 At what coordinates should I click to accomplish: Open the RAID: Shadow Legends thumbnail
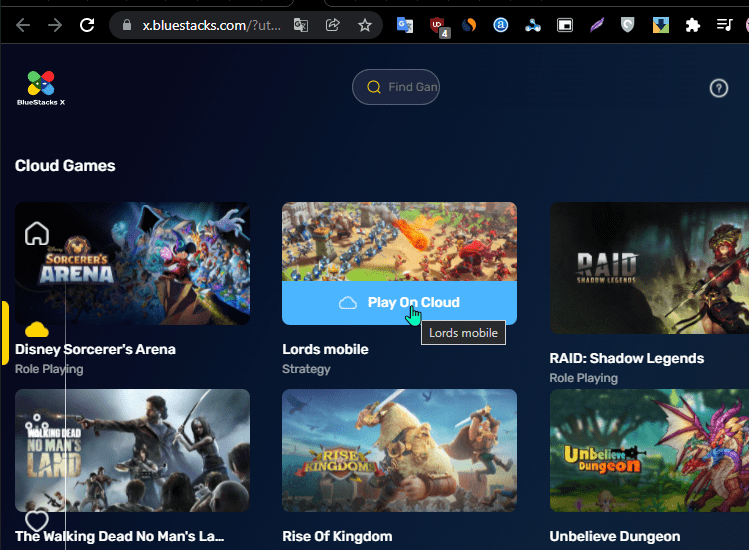649,268
